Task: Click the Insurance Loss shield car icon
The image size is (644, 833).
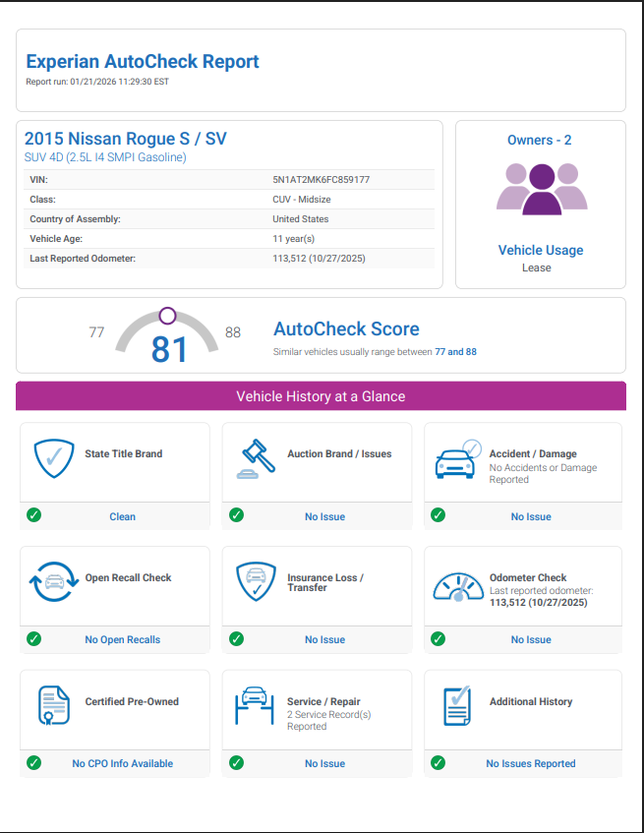Action: (256, 582)
